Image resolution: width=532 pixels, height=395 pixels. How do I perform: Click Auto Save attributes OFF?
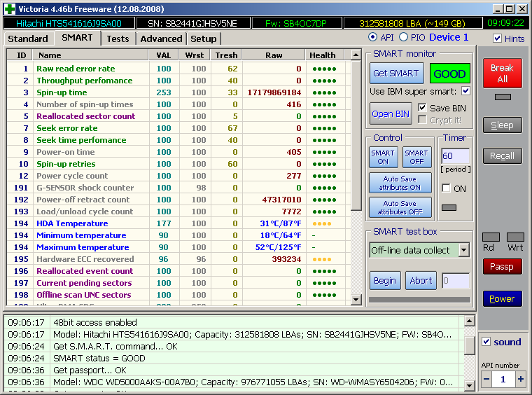click(400, 207)
